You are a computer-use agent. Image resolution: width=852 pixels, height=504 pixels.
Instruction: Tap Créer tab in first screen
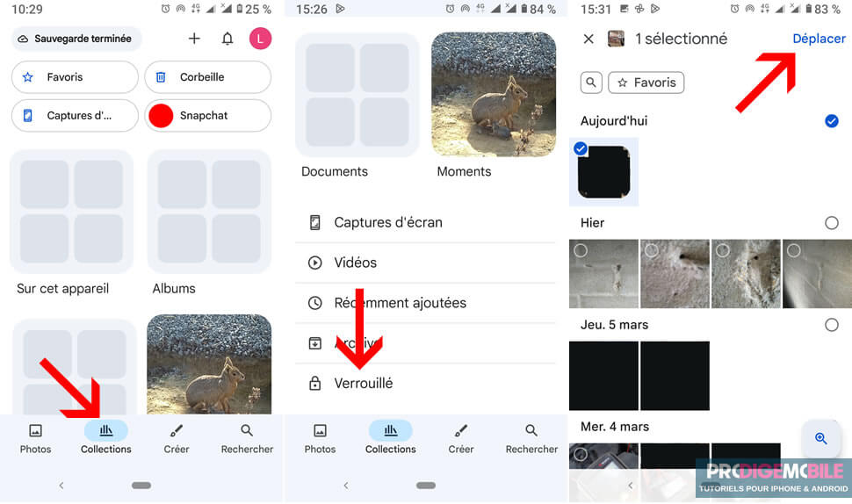177,439
